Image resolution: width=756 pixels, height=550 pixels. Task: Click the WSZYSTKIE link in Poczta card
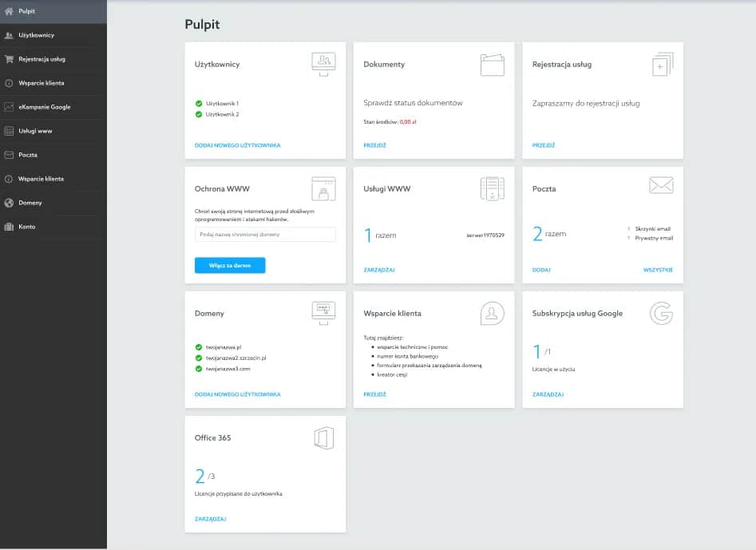point(658,270)
